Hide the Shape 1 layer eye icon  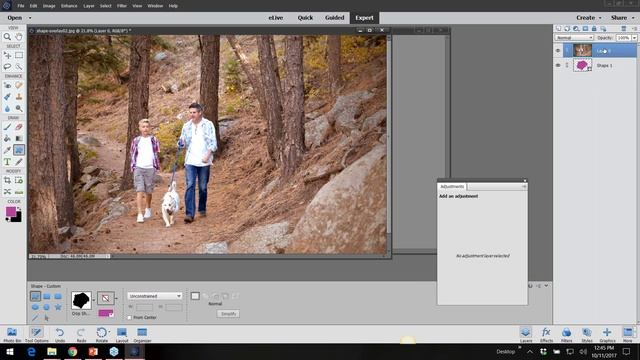pyautogui.click(x=558, y=65)
